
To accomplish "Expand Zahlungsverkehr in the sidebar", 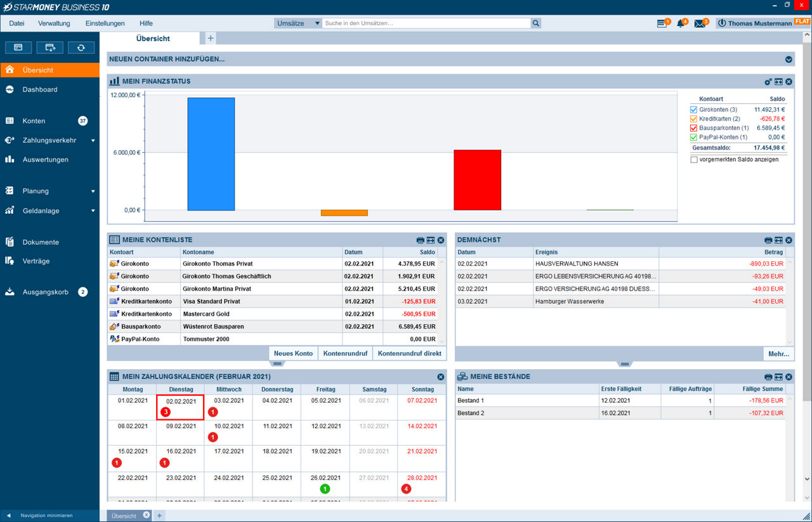I will pyautogui.click(x=93, y=141).
